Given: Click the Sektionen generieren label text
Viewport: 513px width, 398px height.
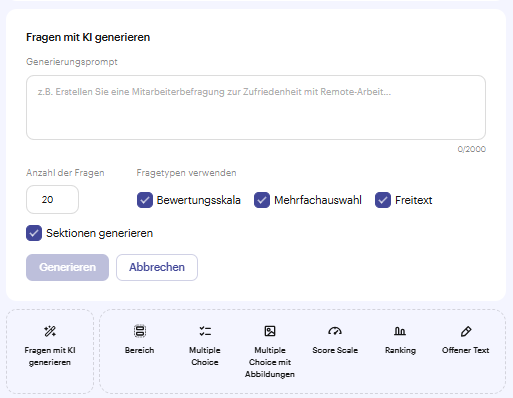Looking at the screenshot, I should point(99,233).
